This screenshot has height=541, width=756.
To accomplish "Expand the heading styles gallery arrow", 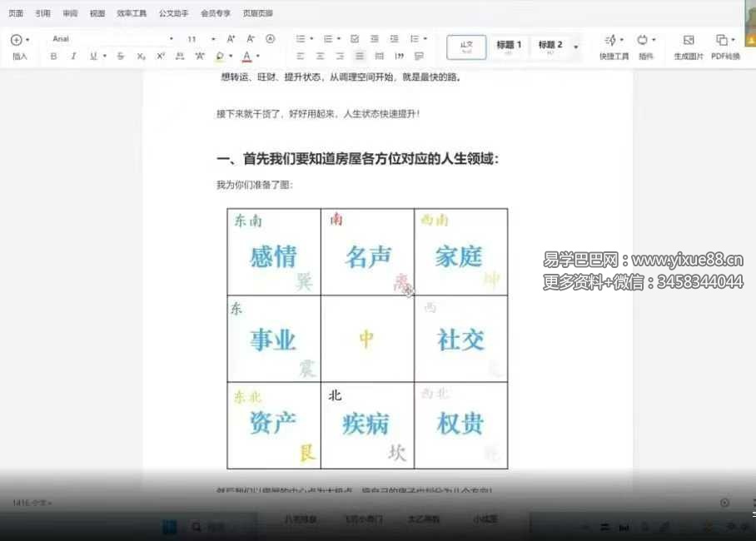I will (x=576, y=47).
